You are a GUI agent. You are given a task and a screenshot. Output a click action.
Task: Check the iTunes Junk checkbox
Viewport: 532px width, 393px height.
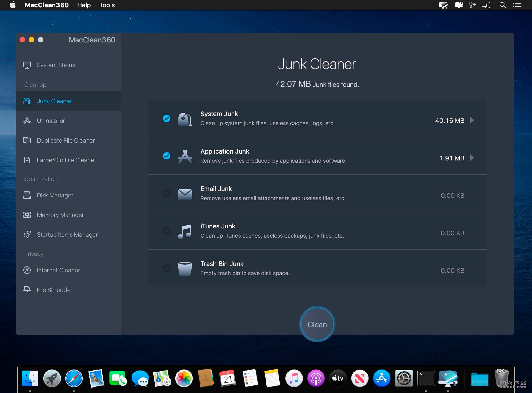click(x=167, y=231)
